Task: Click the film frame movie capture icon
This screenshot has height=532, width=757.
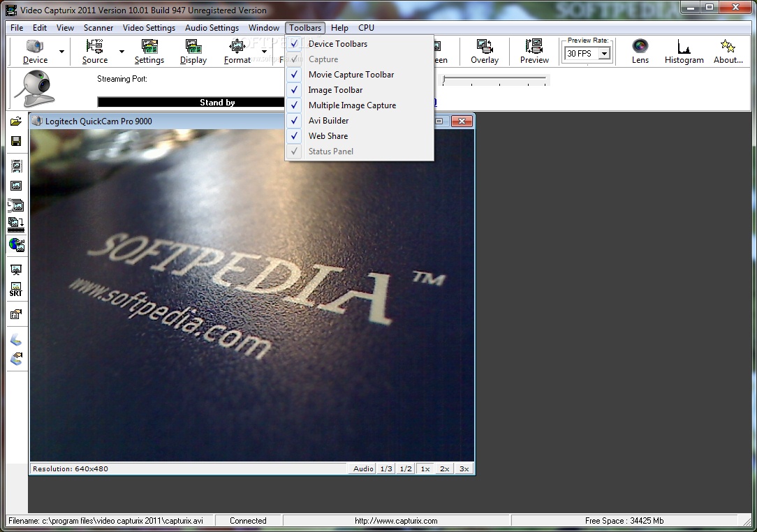Action: pyautogui.click(x=16, y=166)
